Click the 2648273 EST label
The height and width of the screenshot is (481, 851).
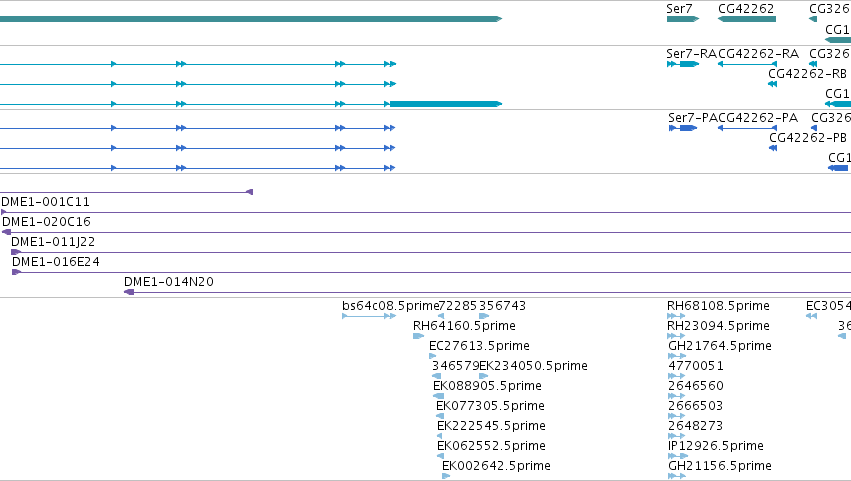pyautogui.click(x=696, y=427)
